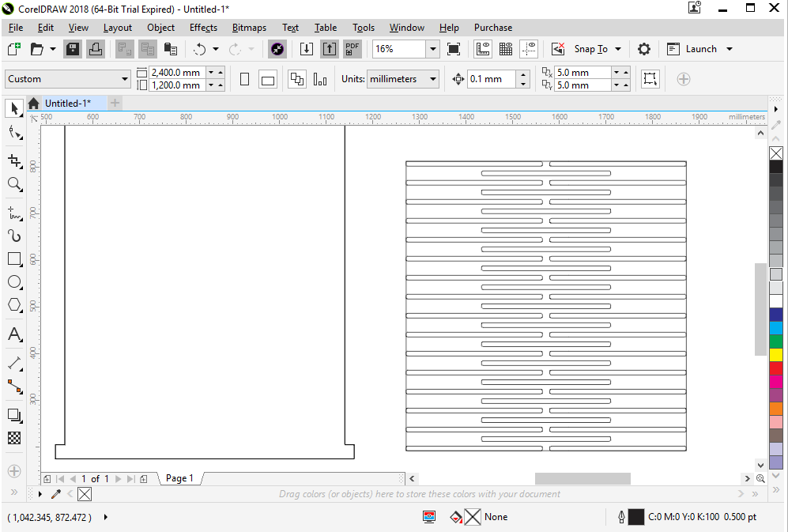The width and height of the screenshot is (788, 532).
Task: Select the Polygon tool
Action: (14, 305)
